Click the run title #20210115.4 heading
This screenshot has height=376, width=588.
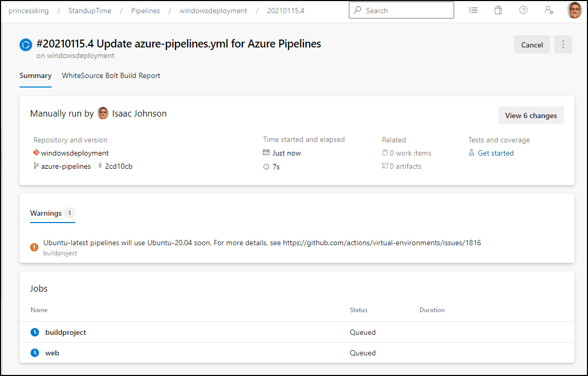(179, 44)
